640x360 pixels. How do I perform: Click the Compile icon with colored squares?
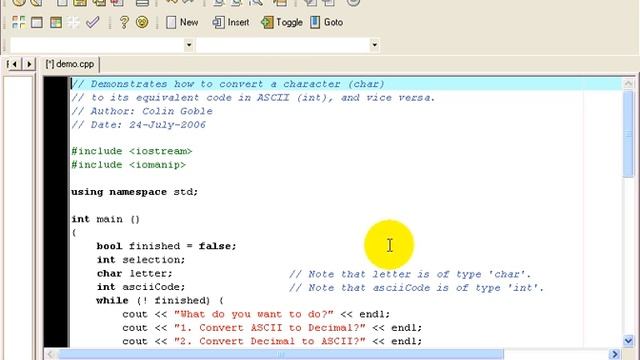(x=18, y=22)
